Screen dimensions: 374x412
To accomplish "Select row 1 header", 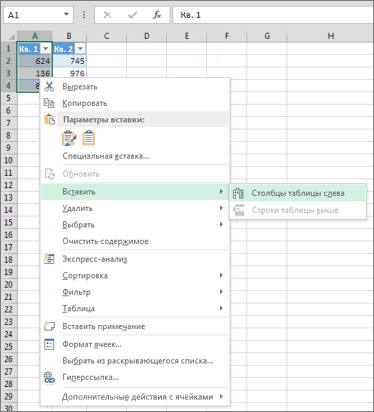I will coord(9,49).
